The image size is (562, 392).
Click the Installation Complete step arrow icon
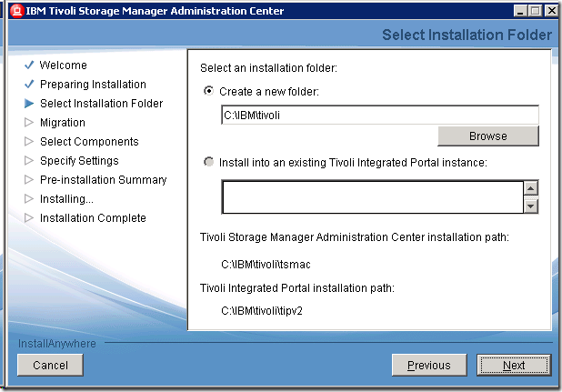29,218
